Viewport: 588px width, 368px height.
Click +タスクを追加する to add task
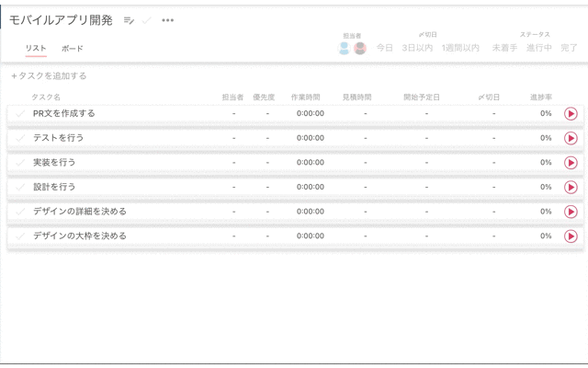click(x=49, y=76)
